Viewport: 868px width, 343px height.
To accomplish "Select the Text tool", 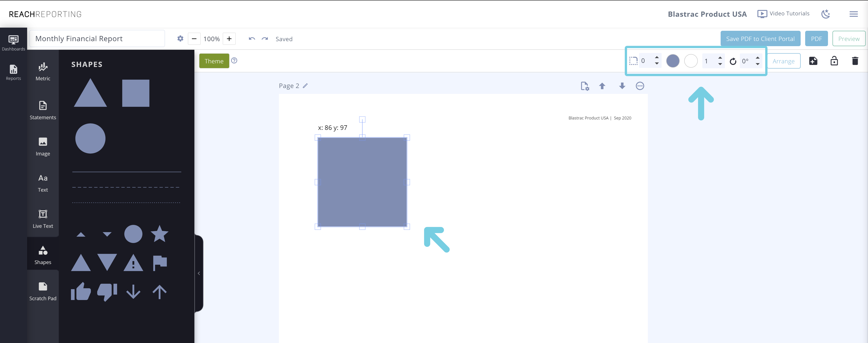I will (43, 183).
